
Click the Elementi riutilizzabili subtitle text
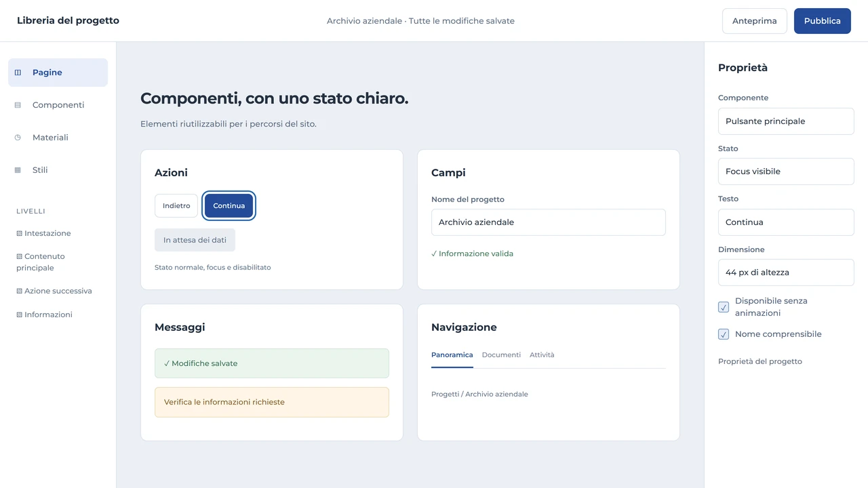click(229, 124)
